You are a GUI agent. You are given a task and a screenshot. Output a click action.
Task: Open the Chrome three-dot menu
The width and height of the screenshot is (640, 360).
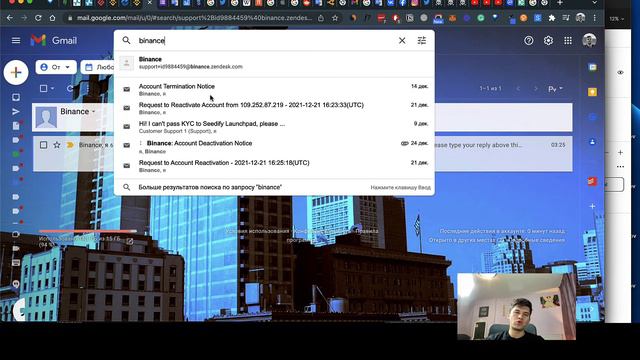pyautogui.click(x=595, y=18)
